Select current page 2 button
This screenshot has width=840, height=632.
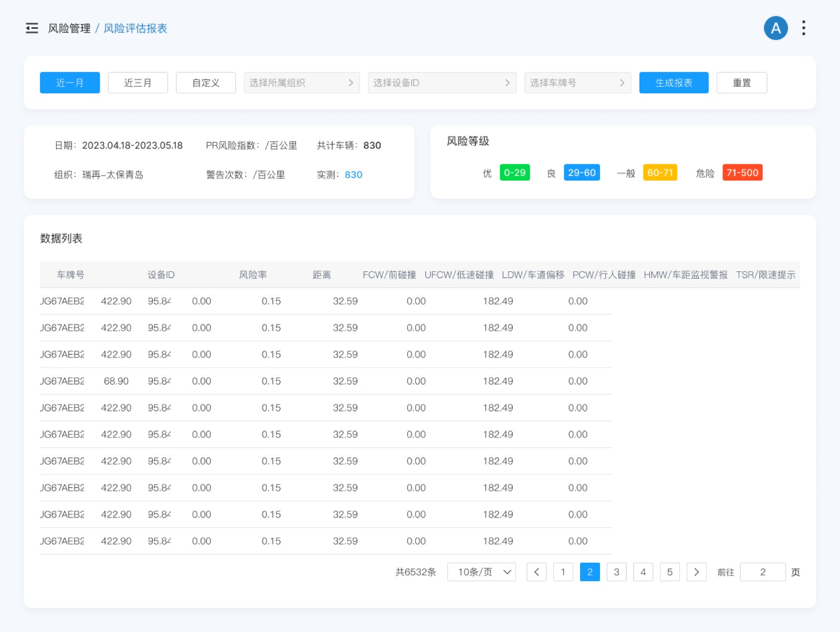(x=590, y=572)
